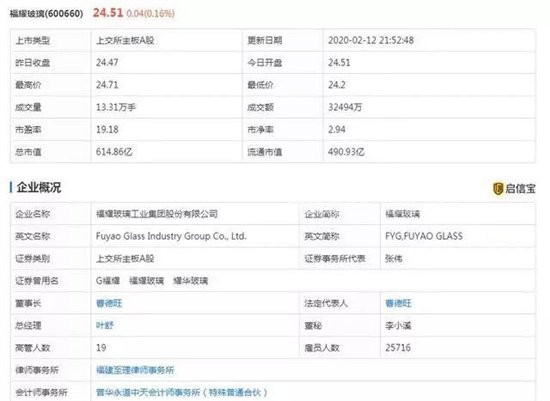Open the 福建至理律师事务所 law firm link

coord(135,370)
